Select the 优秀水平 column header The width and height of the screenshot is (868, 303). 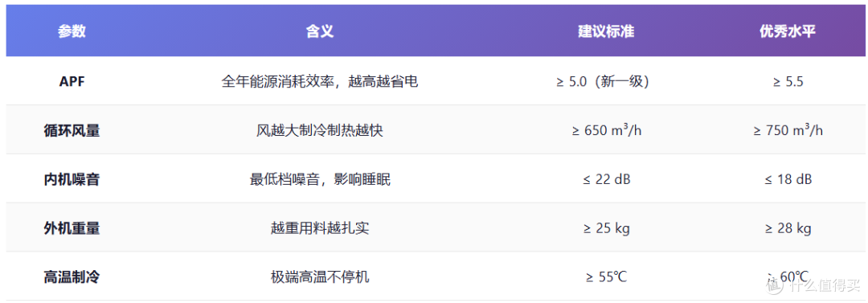pos(788,31)
